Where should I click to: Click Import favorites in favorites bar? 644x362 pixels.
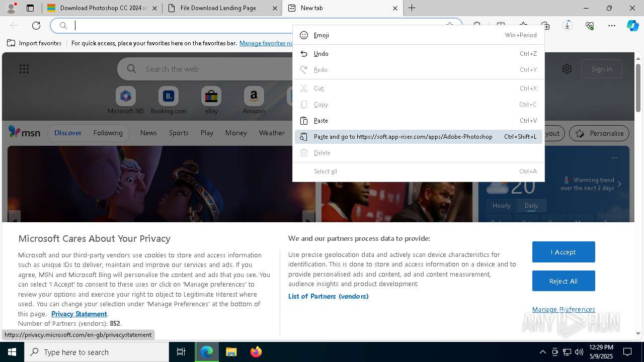(x=34, y=43)
